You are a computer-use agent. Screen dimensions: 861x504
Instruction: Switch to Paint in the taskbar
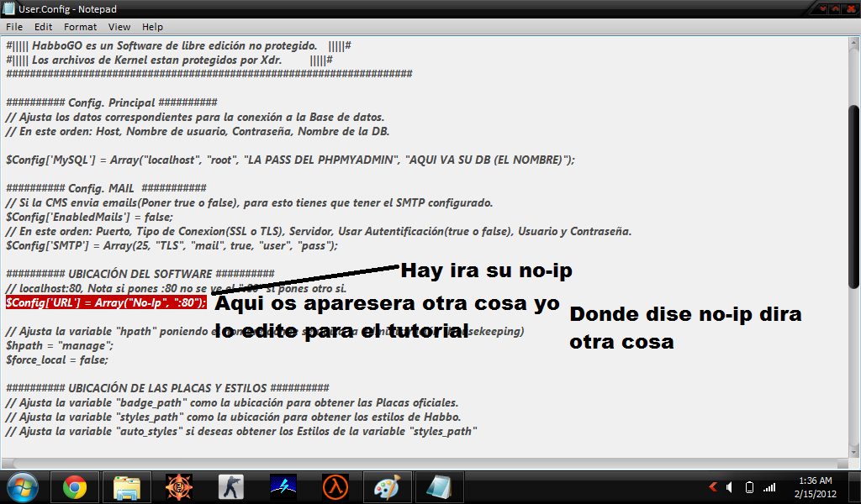pos(387,487)
